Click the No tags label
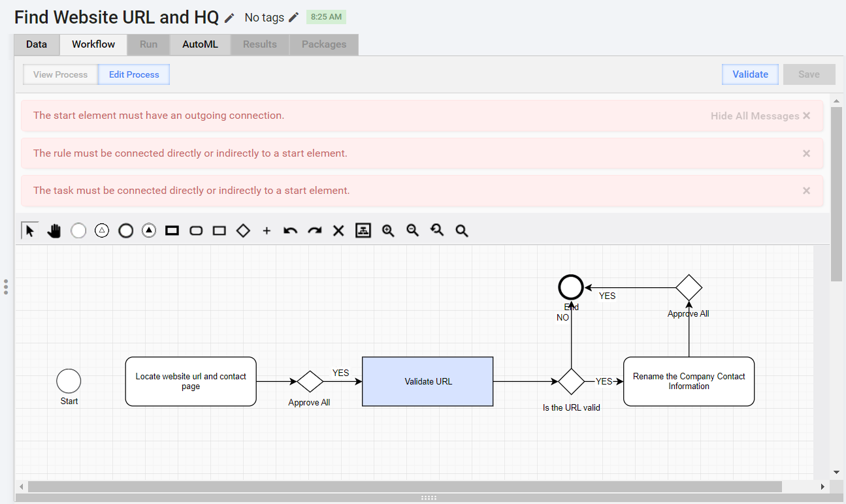Image resolution: width=846 pixels, height=504 pixels. pyautogui.click(x=264, y=18)
